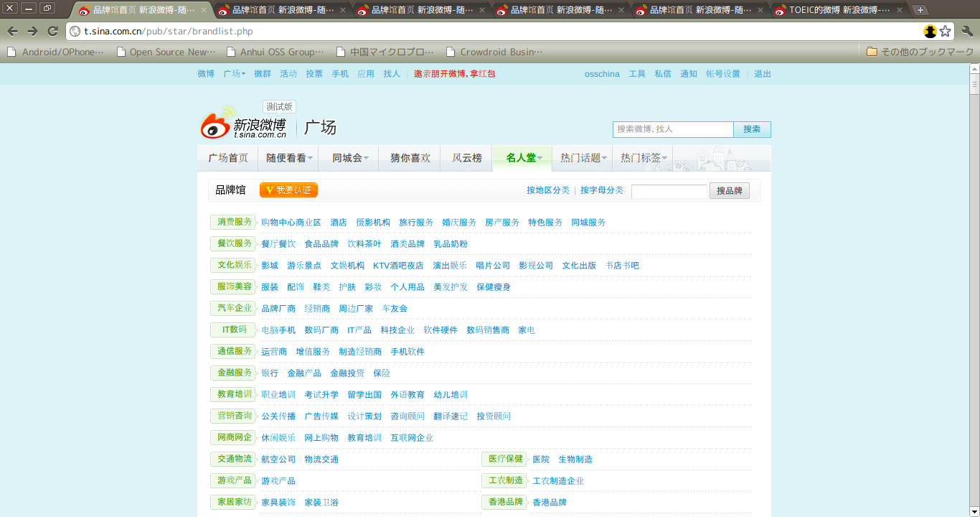Switch to the TOEIC的微博 tab
Viewport: 980px width, 517px height.
click(839, 11)
